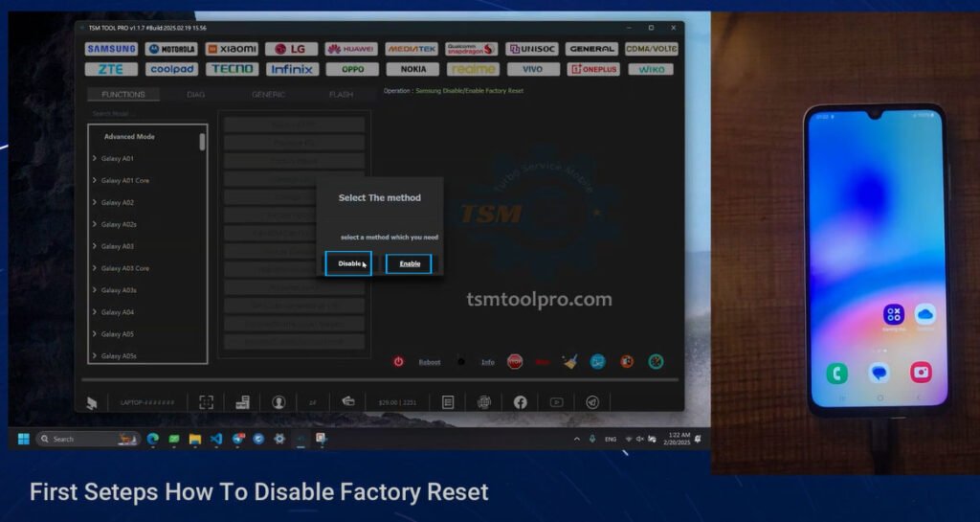This screenshot has width=980, height=522.
Task: Select the Infinix brand logo
Action: pos(291,69)
